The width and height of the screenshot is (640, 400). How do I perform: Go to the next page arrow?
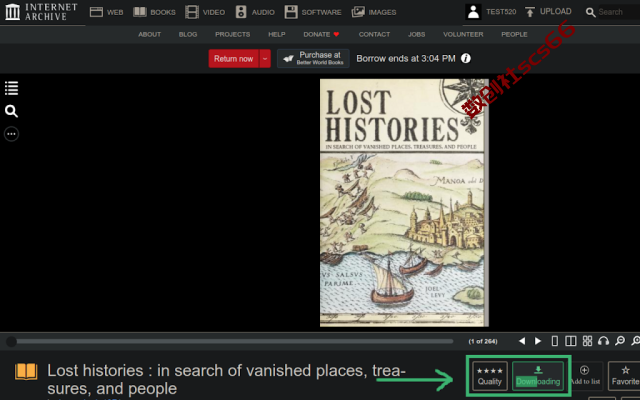538,341
